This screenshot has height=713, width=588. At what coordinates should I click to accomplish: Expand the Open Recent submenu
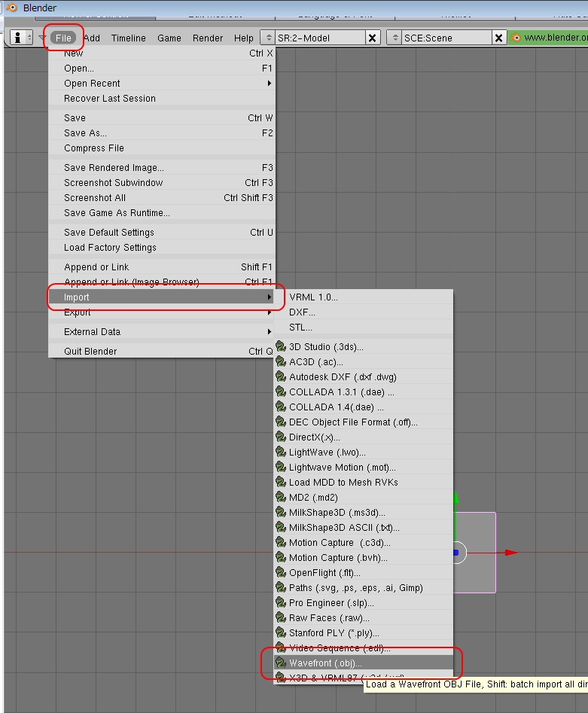click(x=162, y=84)
